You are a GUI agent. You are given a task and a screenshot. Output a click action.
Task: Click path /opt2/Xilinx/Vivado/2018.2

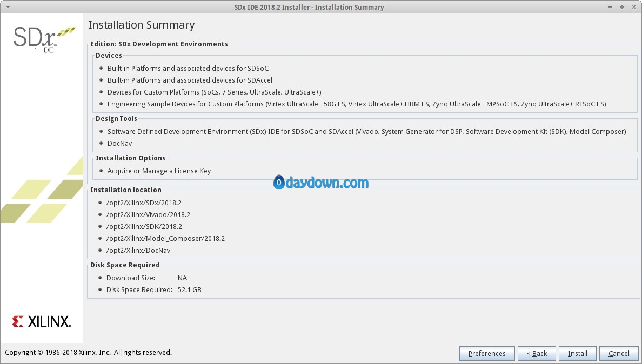click(x=148, y=214)
